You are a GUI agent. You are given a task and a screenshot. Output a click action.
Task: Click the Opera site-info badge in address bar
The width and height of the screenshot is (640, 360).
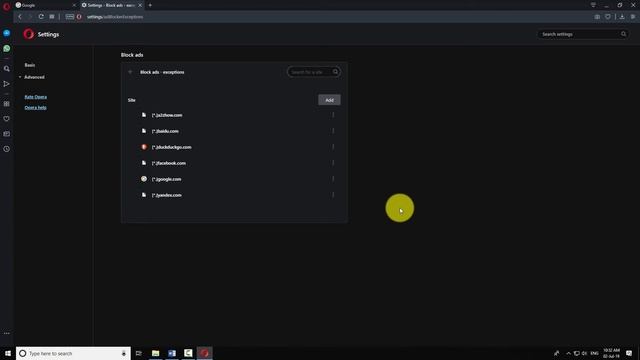pos(79,17)
